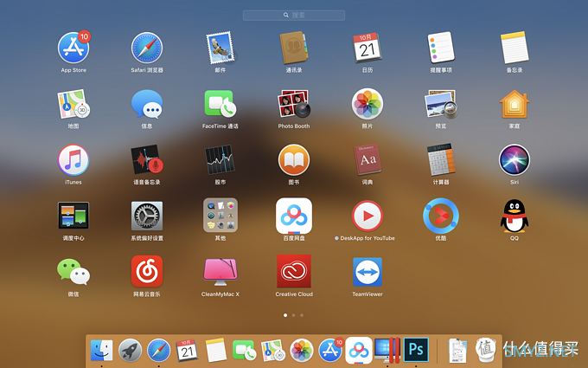
Task: Launch 网易云音乐 NetEase Music
Action: coord(147,272)
